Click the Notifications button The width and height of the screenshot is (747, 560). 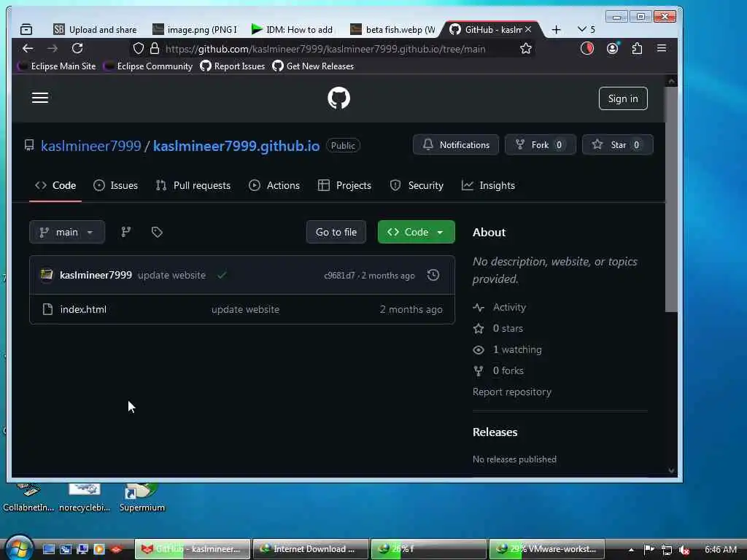(x=456, y=145)
